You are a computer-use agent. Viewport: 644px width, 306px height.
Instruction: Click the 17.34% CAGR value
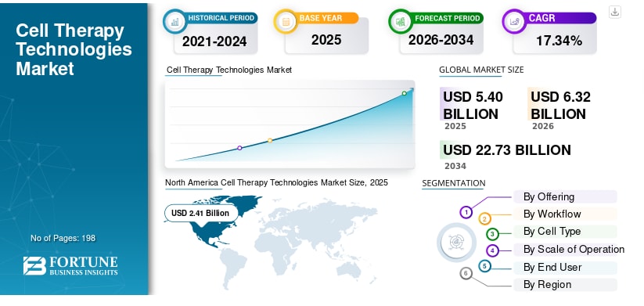pyautogui.click(x=559, y=41)
